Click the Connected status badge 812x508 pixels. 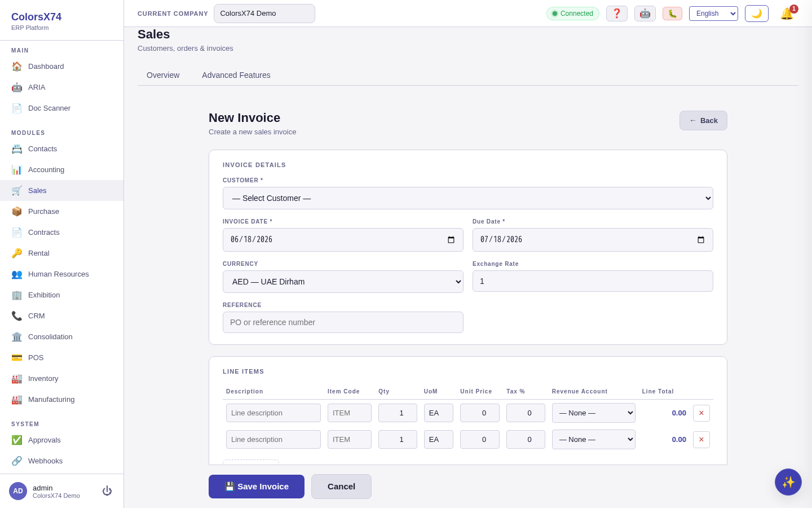(573, 14)
